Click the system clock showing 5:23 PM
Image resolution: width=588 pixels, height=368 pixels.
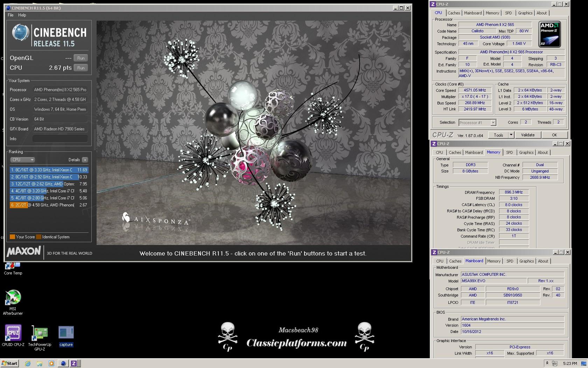[570, 363]
